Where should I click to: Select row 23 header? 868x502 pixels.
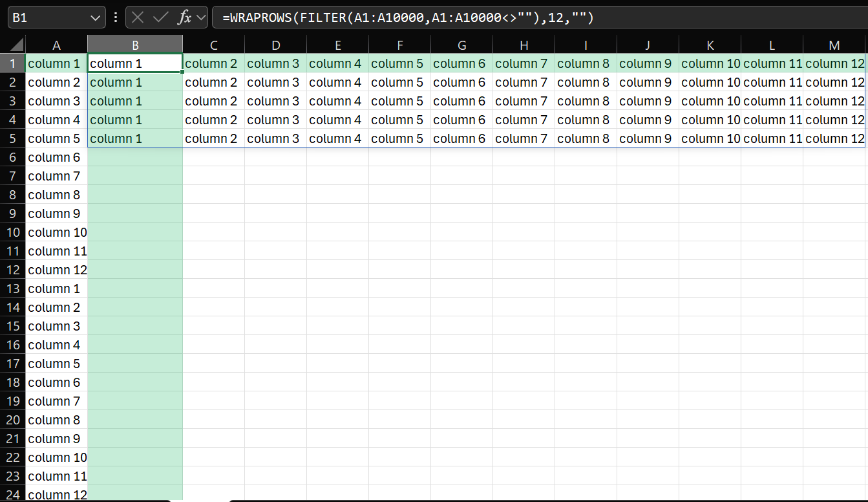13,476
